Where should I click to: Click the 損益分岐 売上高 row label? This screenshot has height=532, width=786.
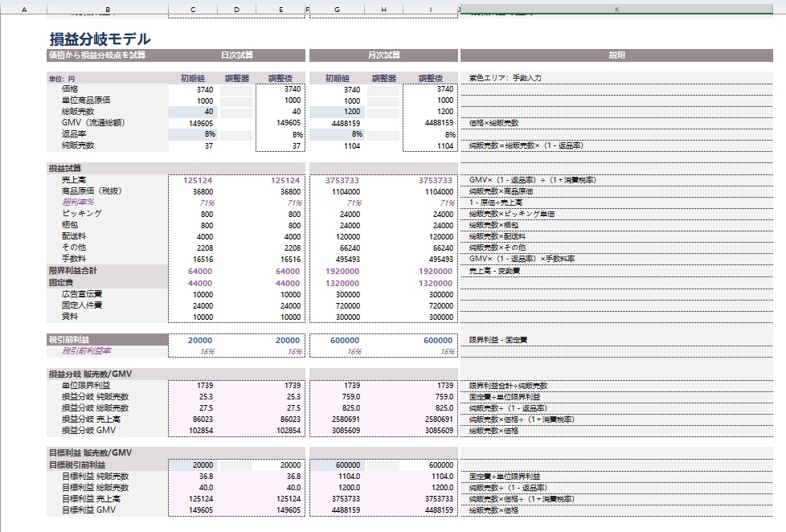point(91,419)
